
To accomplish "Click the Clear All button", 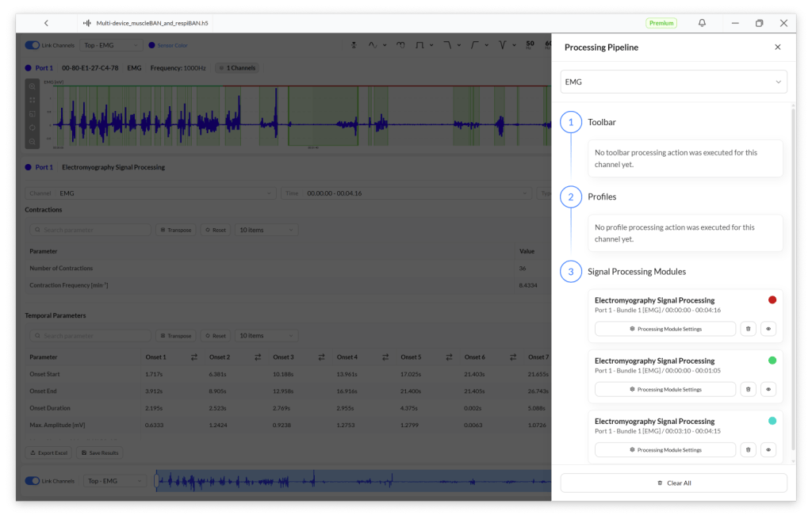I will tap(673, 483).
